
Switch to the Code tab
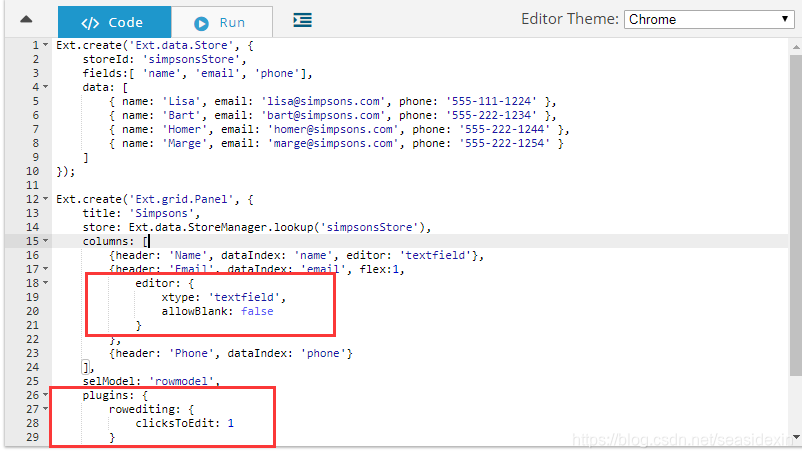coord(115,22)
